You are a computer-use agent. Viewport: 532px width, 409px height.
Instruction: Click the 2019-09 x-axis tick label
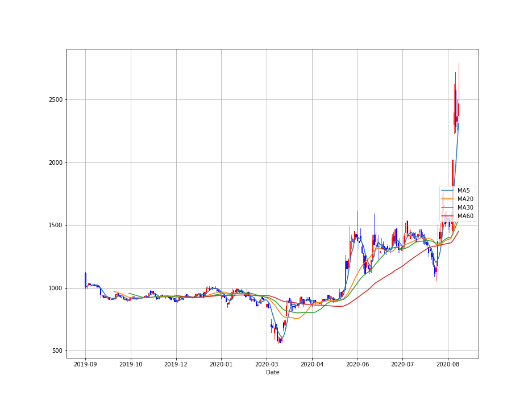(85, 365)
